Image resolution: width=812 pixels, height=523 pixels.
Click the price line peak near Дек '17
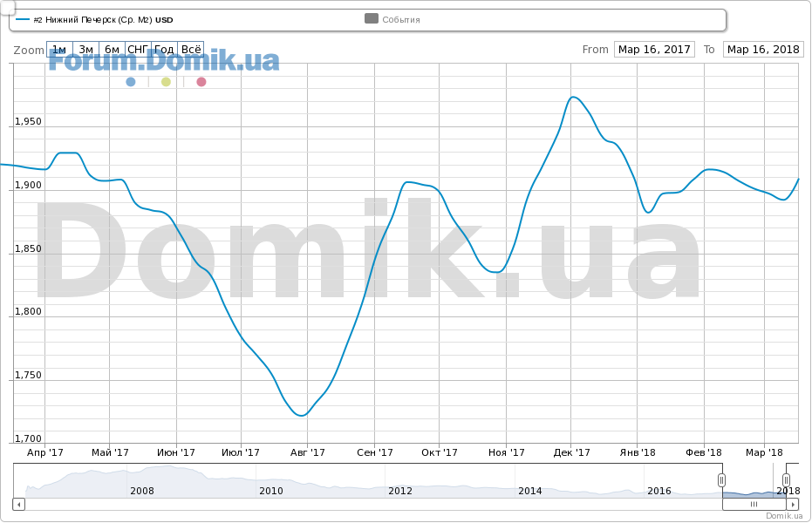pos(573,98)
